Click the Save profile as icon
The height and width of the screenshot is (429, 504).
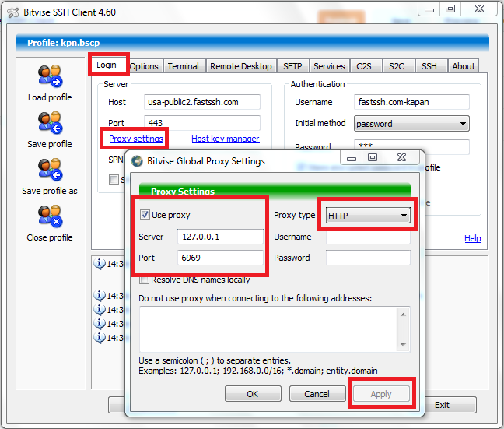[50, 169]
